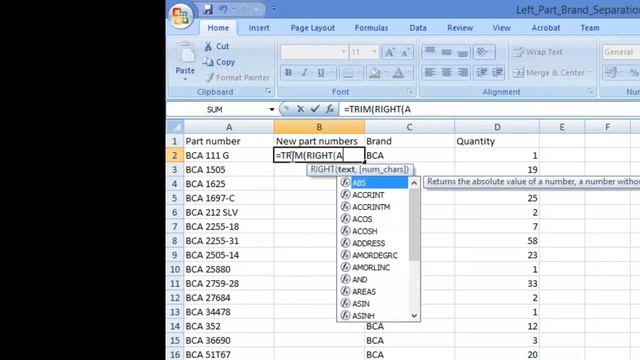
Task: Launch Clipboard task pane
Action: point(268,91)
